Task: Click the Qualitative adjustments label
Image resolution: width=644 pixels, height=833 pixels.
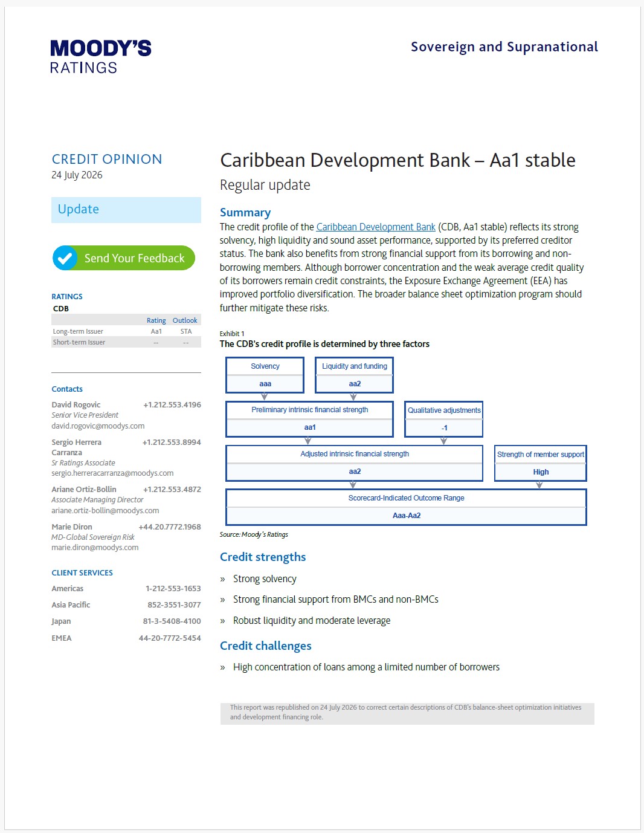Action: 444,410
